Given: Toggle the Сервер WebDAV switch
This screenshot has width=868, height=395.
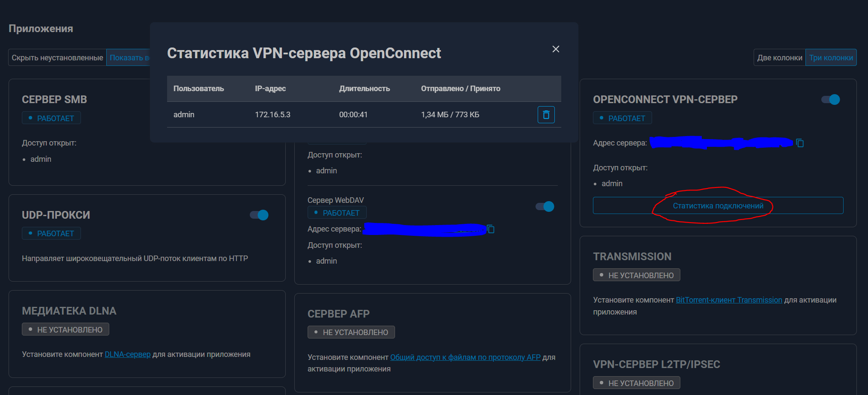Looking at the screenshot, I should pos(545,207).
